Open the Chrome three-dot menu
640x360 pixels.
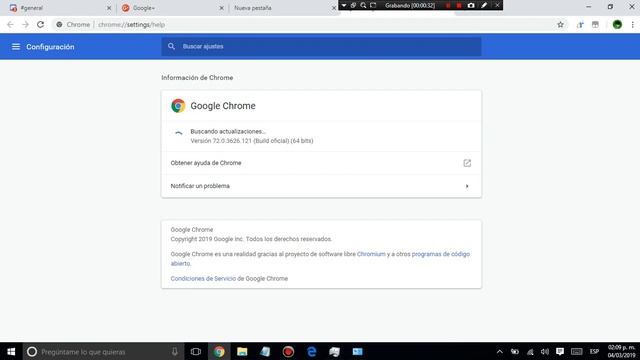(633, 24)
